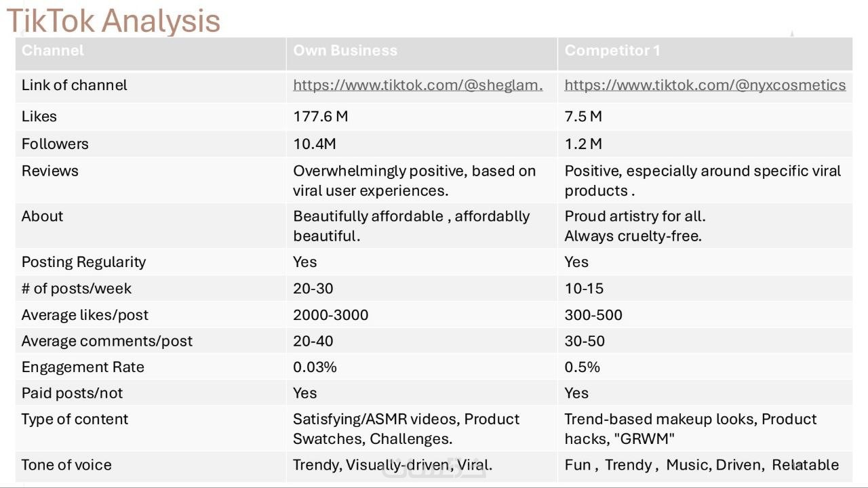This screenshot has height=488, width=868.
Task: Click the Proud artistry for all text
Action: click(635, 217)
